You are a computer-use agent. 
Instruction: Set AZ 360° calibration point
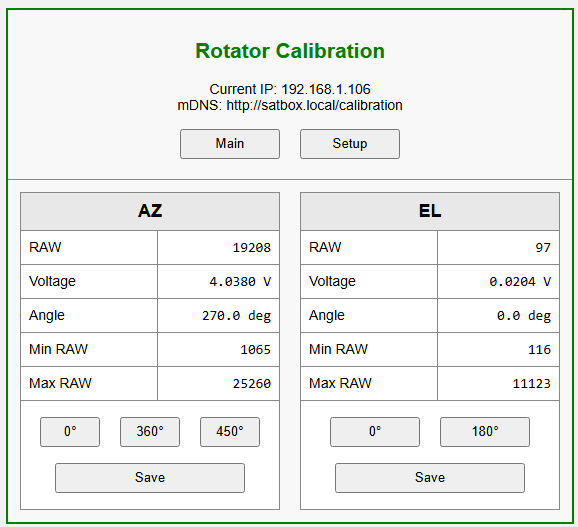point(150,432)
